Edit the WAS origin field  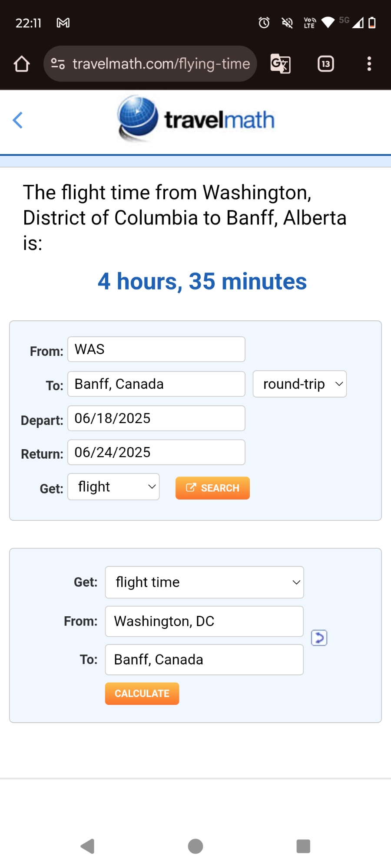[x=156, y=349]
